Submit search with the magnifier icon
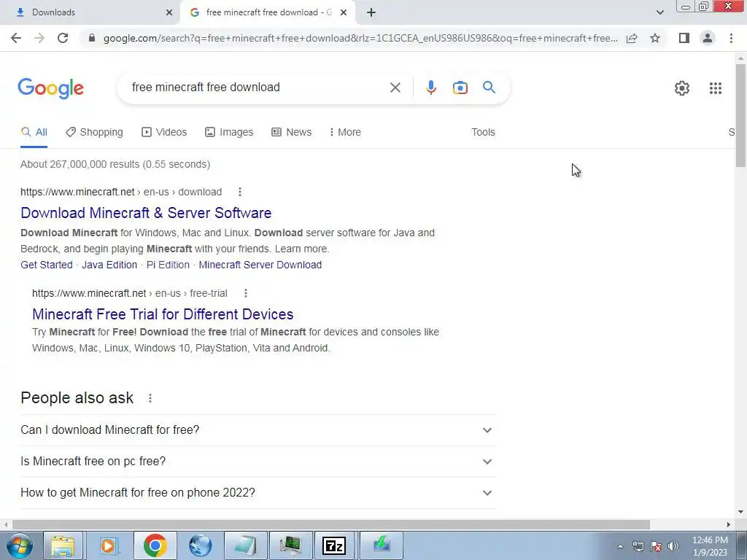The width and height of the screenshot is (747, 560). coord(489,87)
